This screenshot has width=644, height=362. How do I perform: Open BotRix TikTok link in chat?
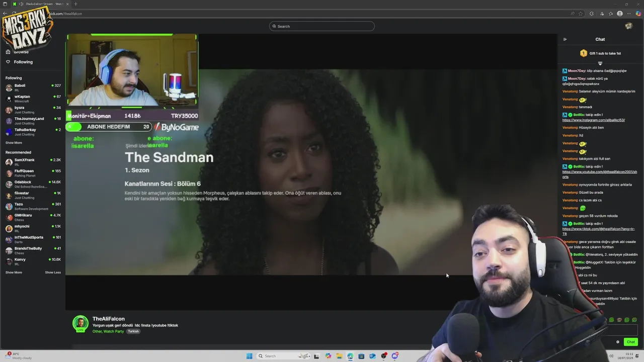click(x=599, y=231)
